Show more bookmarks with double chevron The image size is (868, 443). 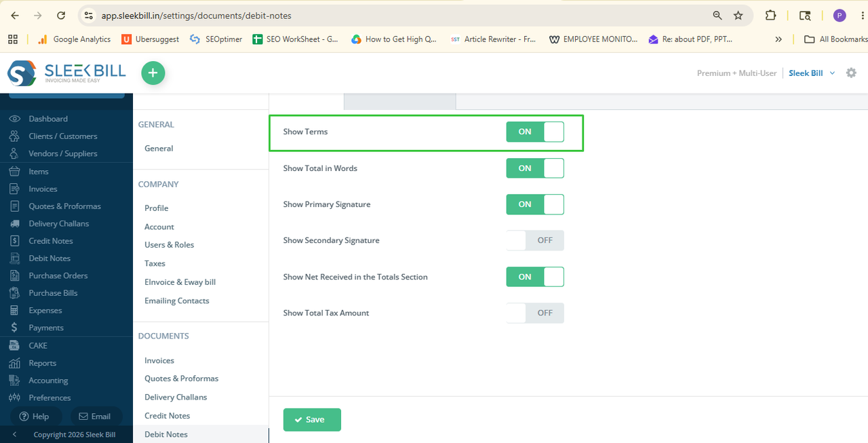click(778, 39)
